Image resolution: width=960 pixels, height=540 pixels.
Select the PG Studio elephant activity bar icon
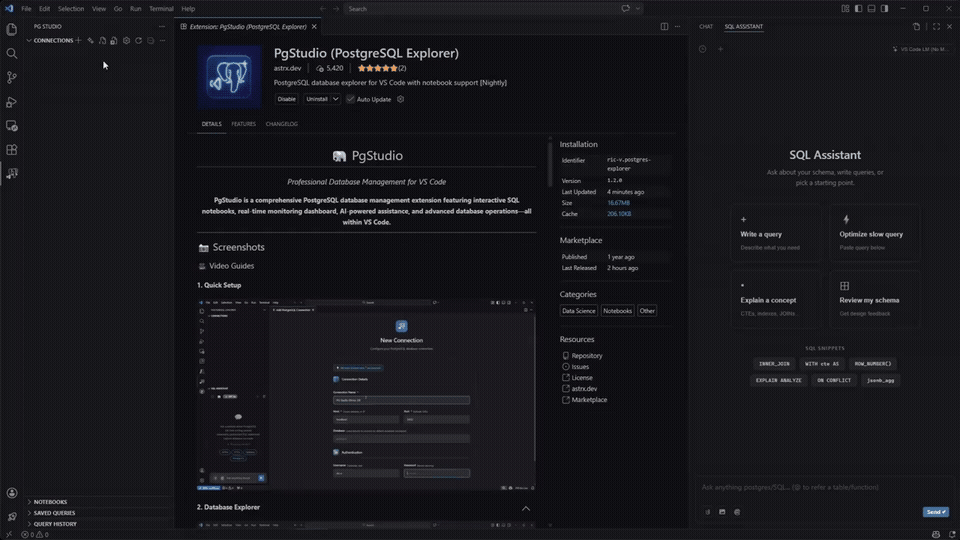coord(12,174)
